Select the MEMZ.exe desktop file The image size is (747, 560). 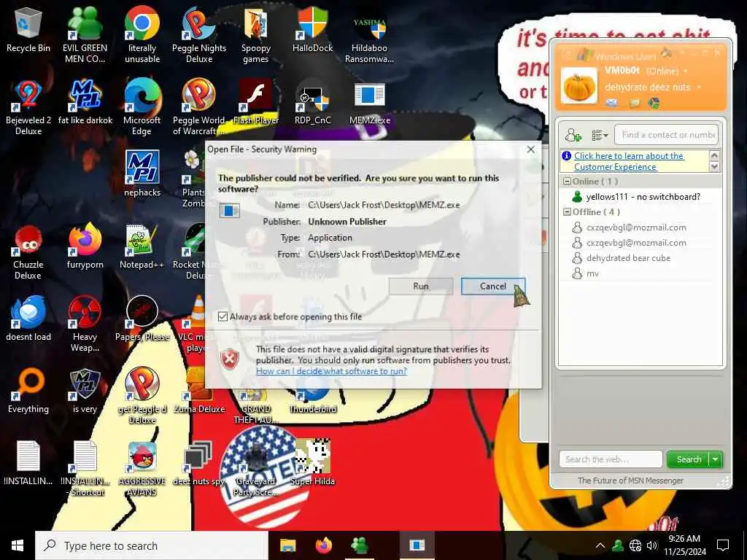click(370, 102)
